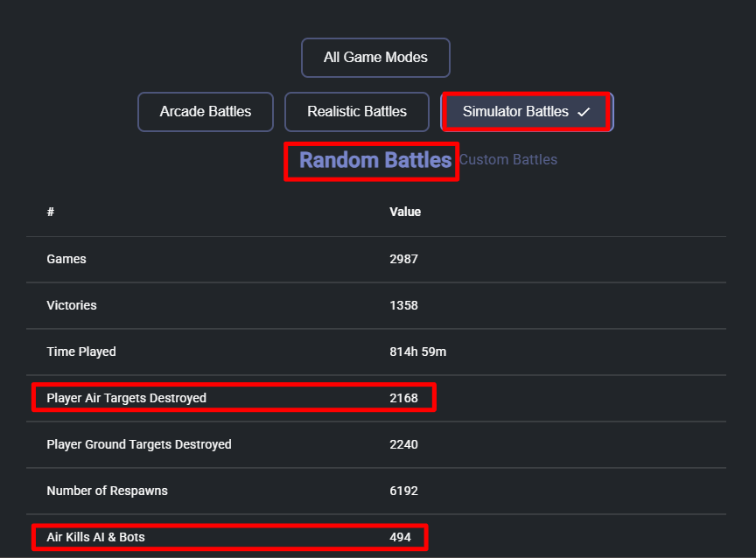Click the Victories value 1358

click(403, 305)
